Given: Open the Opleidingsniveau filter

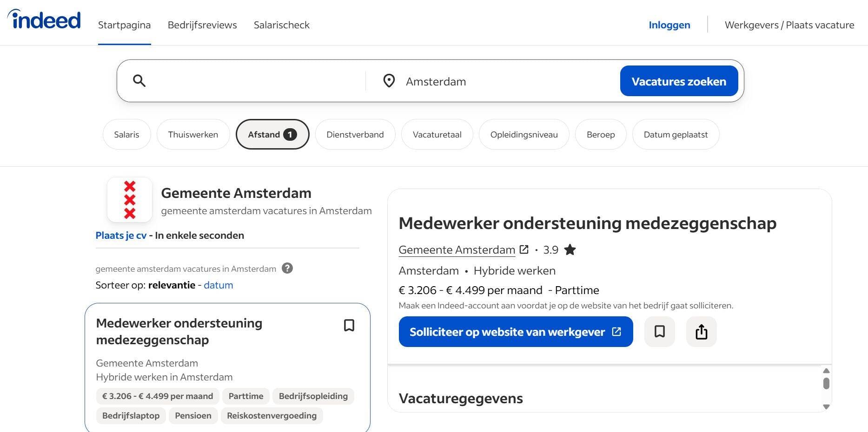Looking at the screenshot, I should [524, 134].
